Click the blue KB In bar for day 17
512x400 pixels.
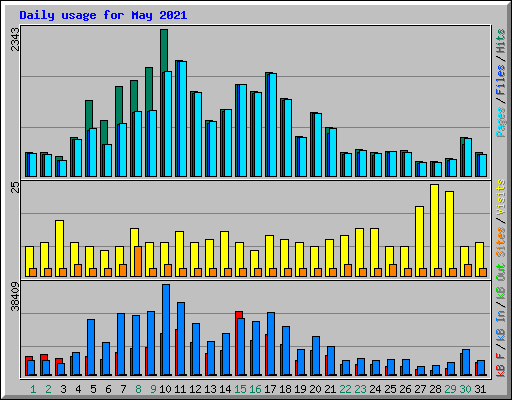pos(271,344)
